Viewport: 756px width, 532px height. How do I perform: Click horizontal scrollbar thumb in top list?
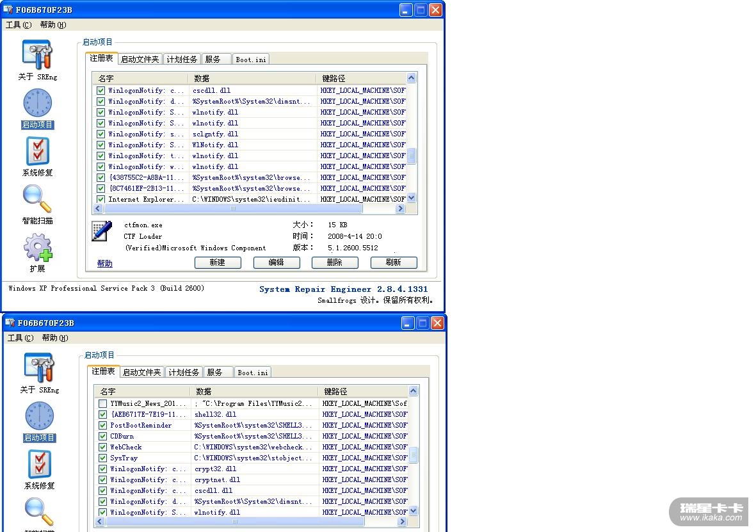tap(233, 209)
